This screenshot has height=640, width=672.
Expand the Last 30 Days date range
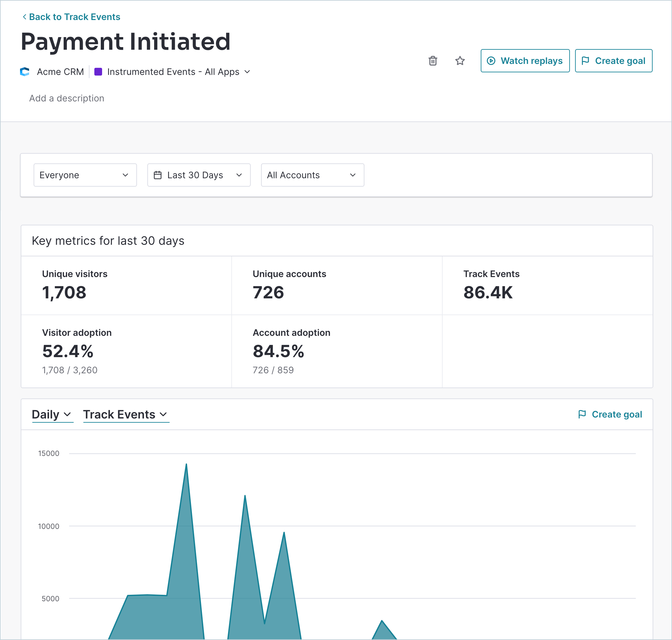(199, 175)
